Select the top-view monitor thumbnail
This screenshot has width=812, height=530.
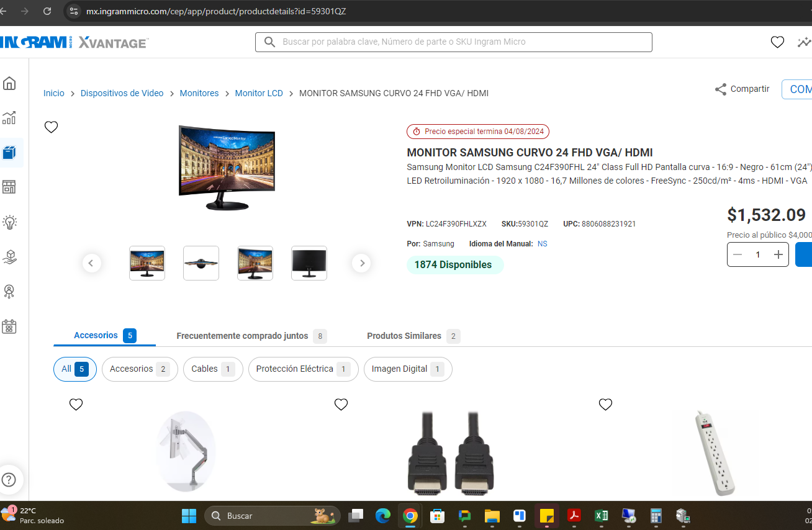[x=201, y=263]
